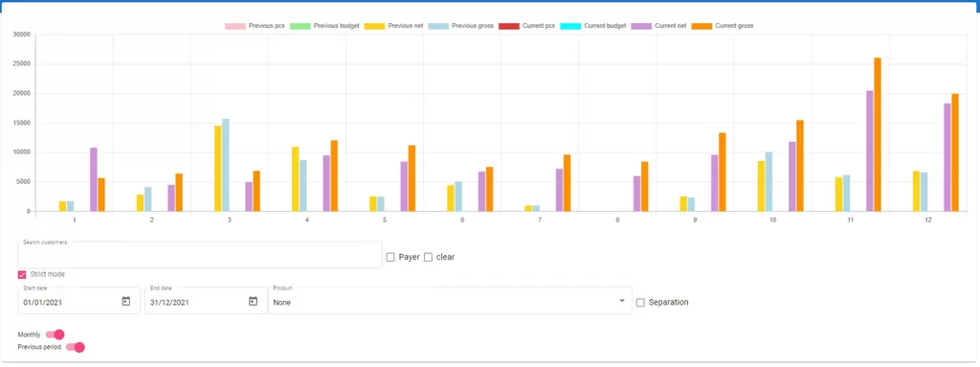The width and height of the screenshot is (980, 367).
Task: Click x-axis label 12
Action: (928, 220)
